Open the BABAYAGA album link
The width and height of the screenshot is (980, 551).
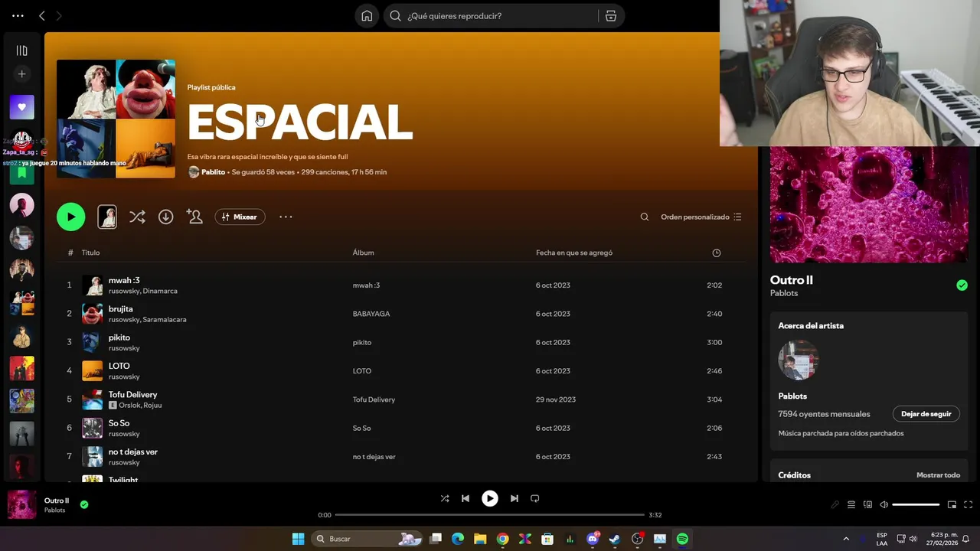(x=371, y=314)
